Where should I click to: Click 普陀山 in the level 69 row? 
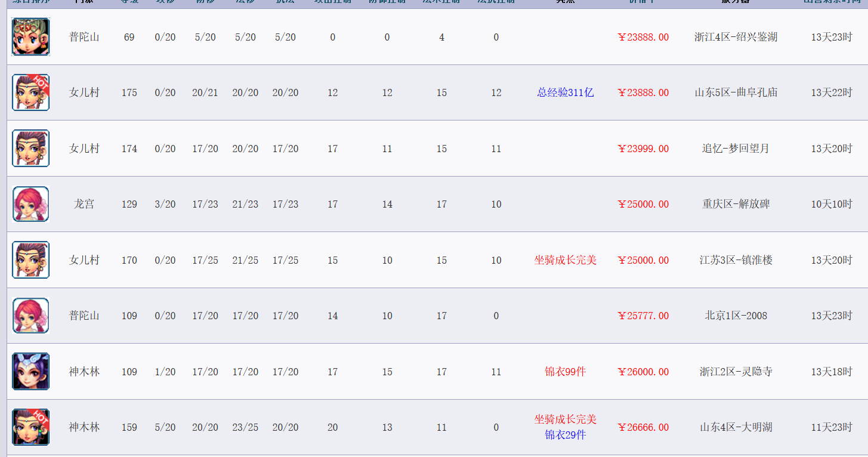[x=84, y=37]
